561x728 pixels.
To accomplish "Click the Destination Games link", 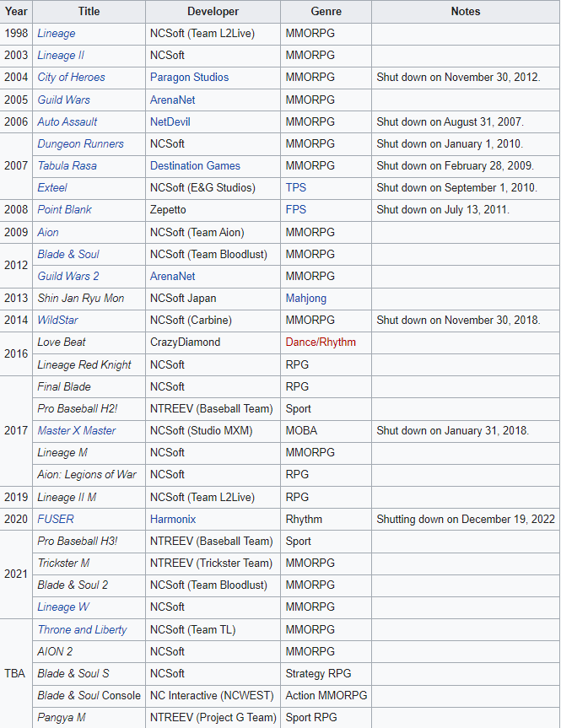I will coord(195,165).
